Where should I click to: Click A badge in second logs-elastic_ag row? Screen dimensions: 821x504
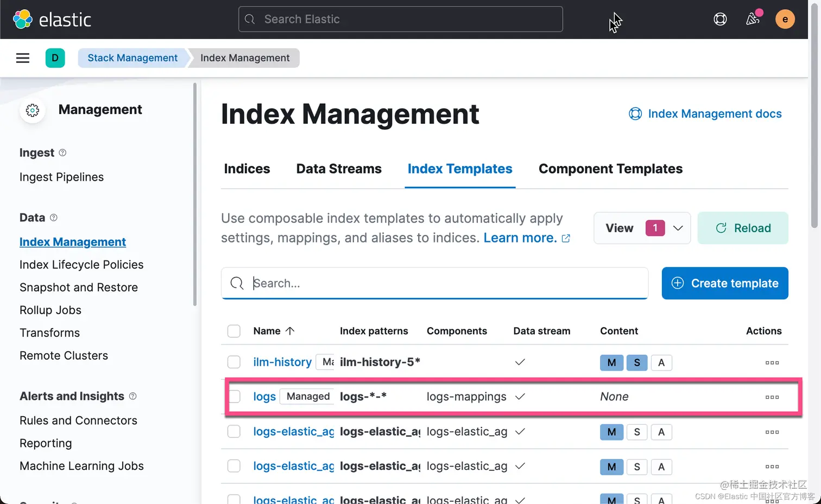(x=661, y=467)
